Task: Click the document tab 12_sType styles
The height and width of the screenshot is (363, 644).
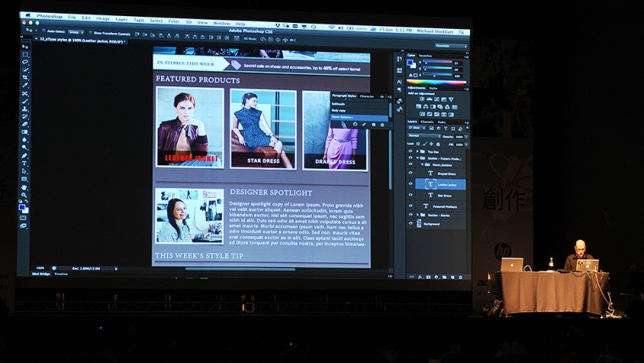Action: click(80, 41)
